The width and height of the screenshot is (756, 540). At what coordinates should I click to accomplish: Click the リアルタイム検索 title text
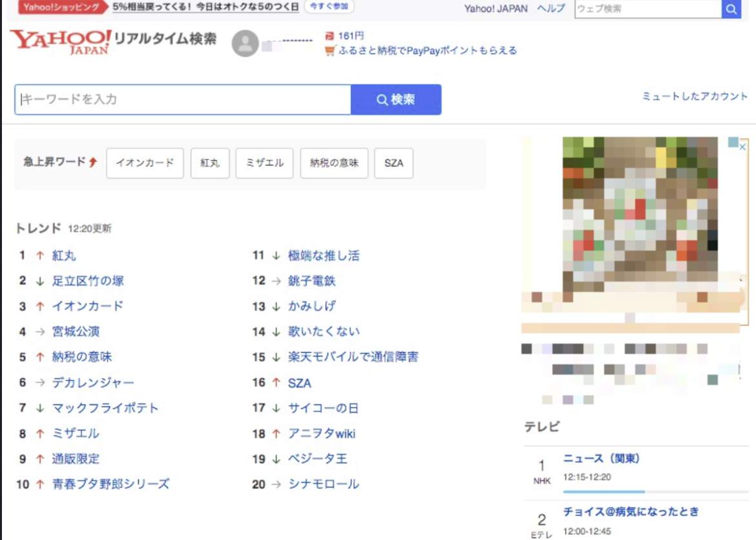click(x=165, y=39)
